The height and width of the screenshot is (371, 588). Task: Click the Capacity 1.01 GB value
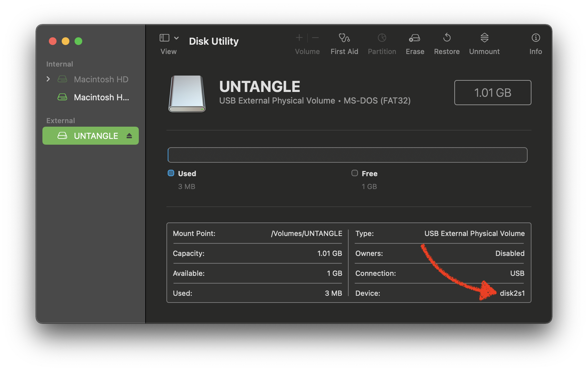[330, 253]
